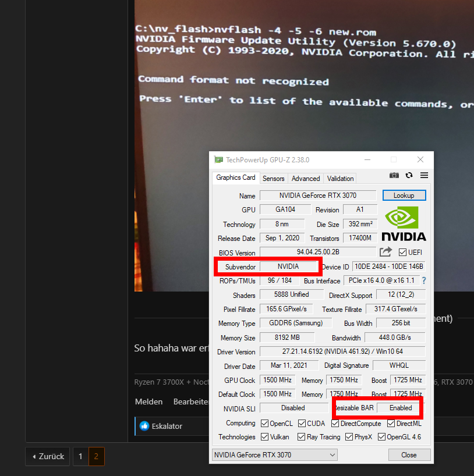Click the Close button in GPU-Z

pyautogui.click(x=409, y=454)
